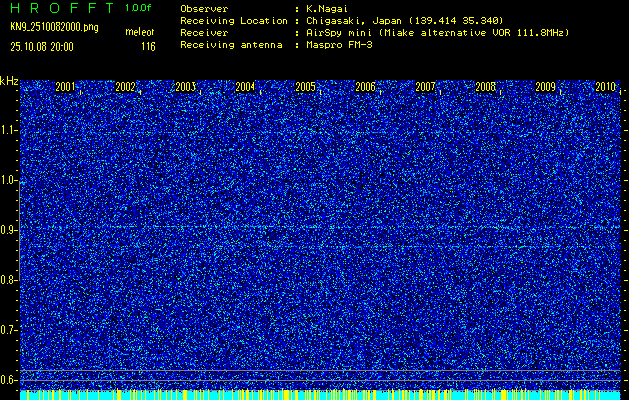Click the meteor count value 116
This screenshot has height=400, width=629.
[148, 46]
